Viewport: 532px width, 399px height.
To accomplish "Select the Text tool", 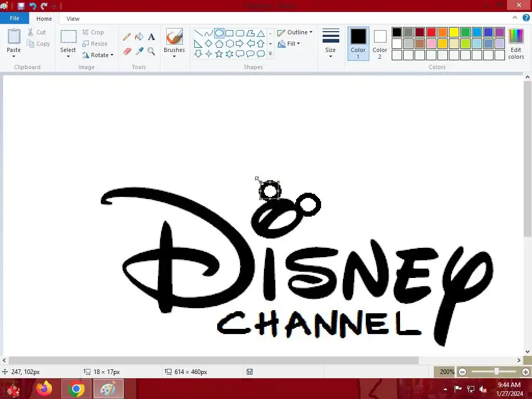I will pos(151,37).
